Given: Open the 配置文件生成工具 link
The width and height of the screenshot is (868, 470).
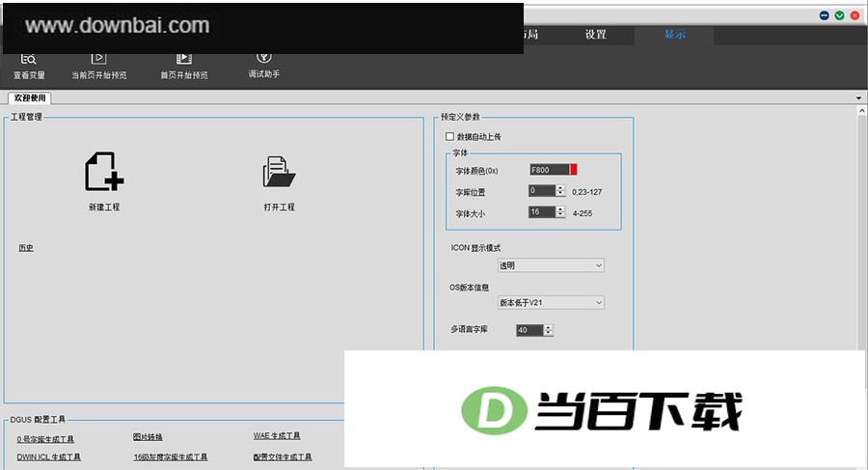Looking at the screenshot, I should pos(283,457).
